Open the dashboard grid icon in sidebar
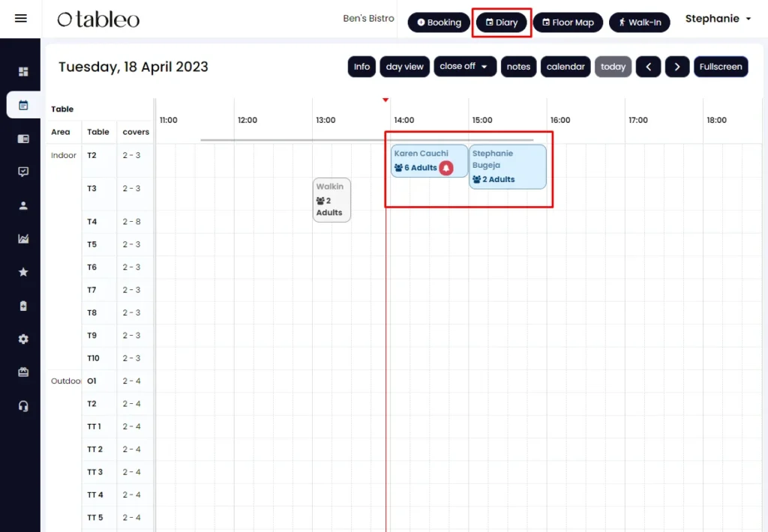 tap(23, 71)
